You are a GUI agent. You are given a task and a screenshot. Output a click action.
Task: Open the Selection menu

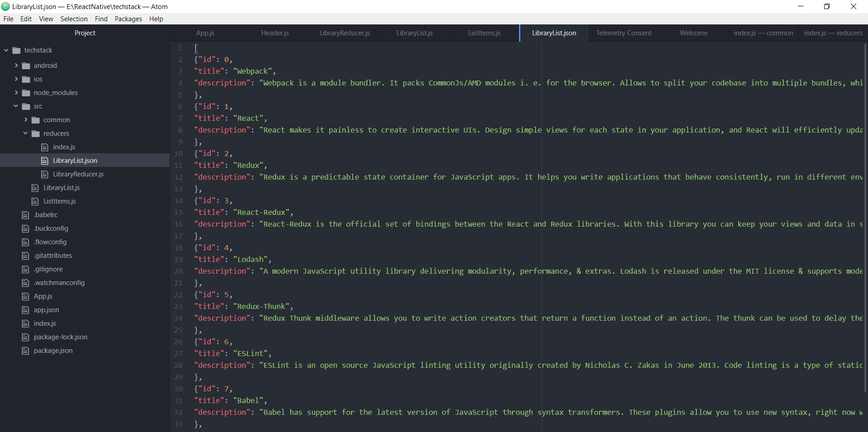click(x=74, y=19)
